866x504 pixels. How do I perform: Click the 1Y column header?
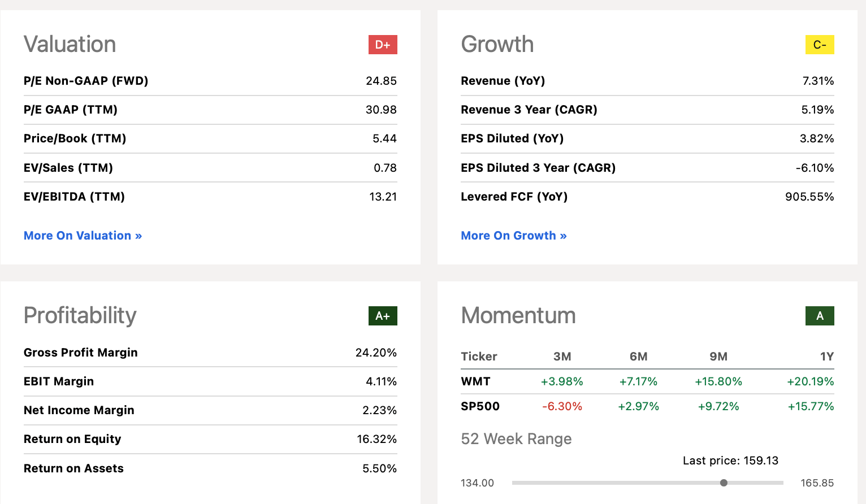[x=826, y=357]
